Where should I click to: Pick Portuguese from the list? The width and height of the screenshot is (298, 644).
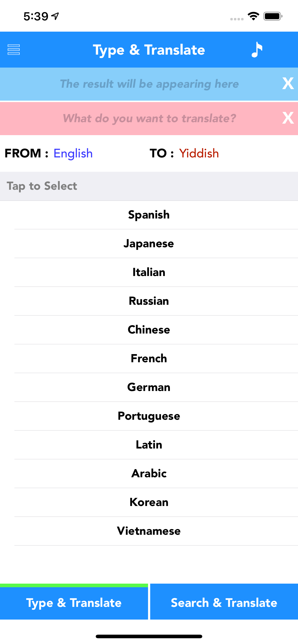point(149,416)
